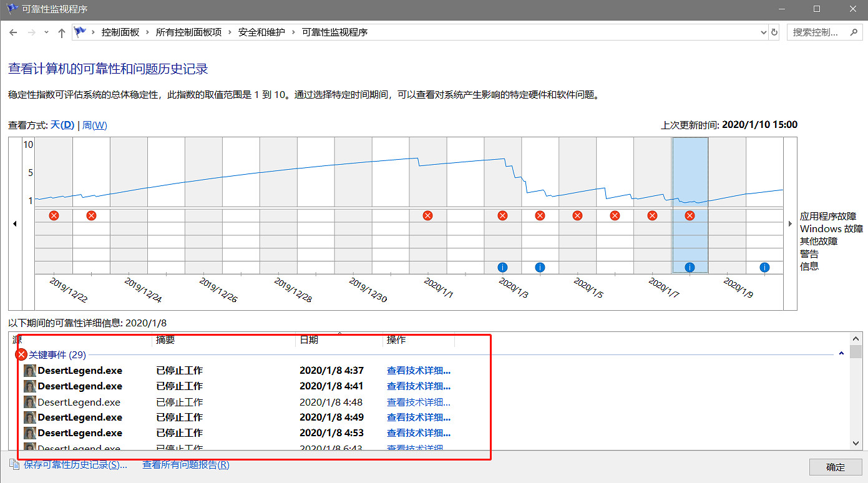868x483 pixels.
Task: Open recent locations dropdown arrow
Action: pyautogui.click(x=46, y=32)
